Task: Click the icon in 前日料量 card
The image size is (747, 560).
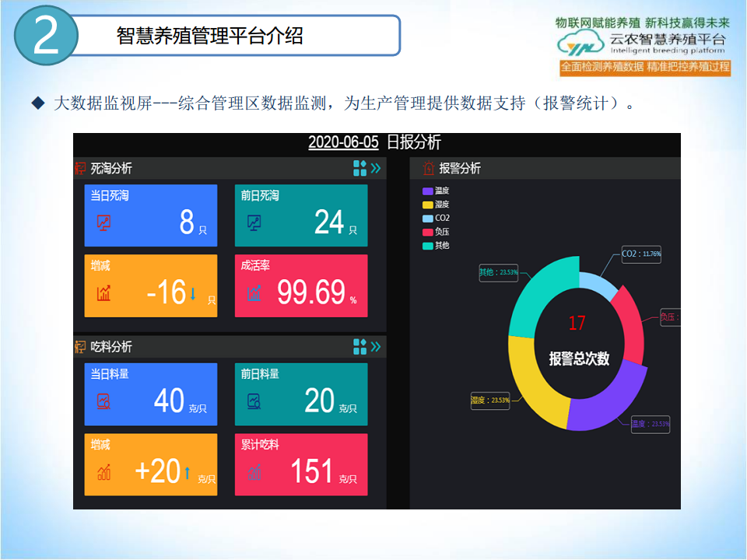Action: (254, 401)
